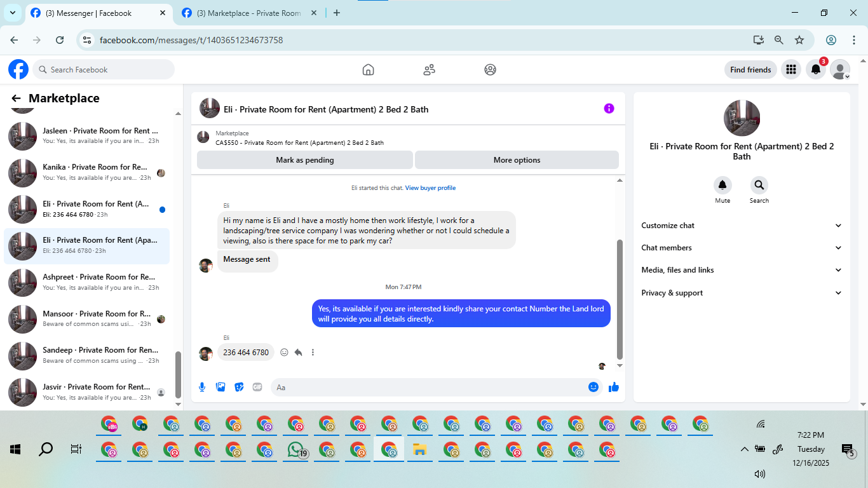Click the browser back arrow
The image size is (868, 488).
click(14, 40)
